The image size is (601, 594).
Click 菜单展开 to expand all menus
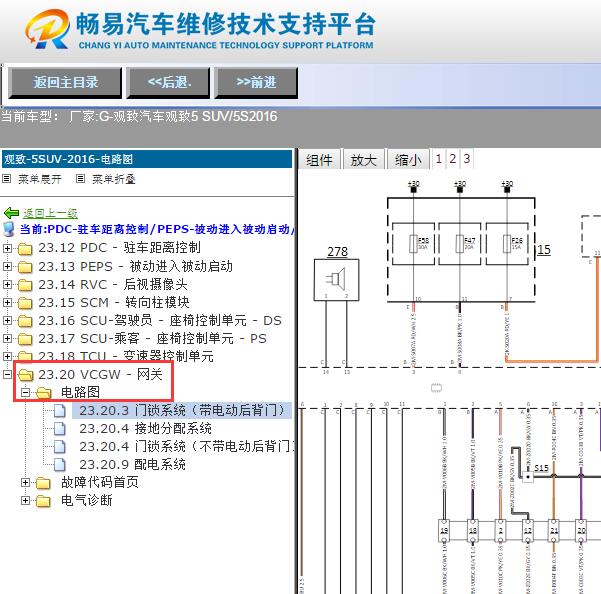[39, 179]
